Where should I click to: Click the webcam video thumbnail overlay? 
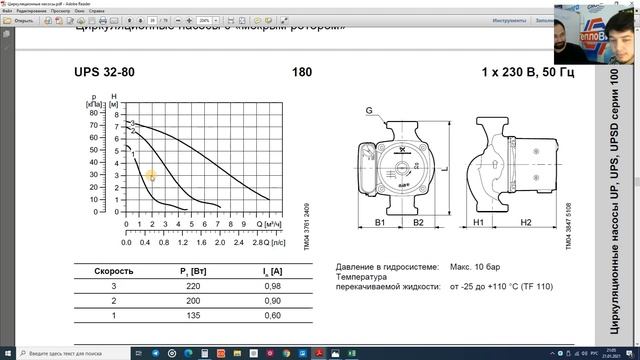point(594,35)
